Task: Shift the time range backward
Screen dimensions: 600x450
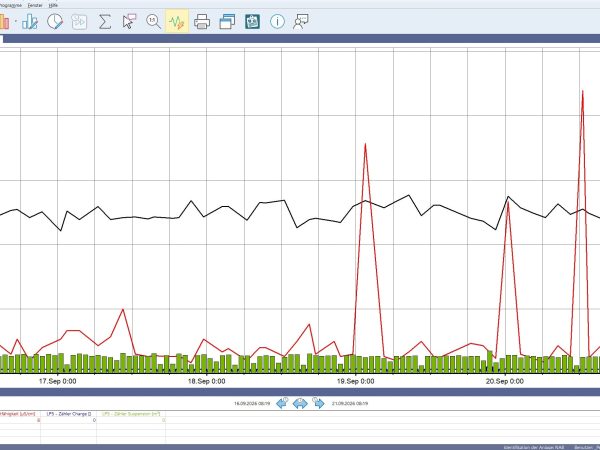Action: click(282, 403)
